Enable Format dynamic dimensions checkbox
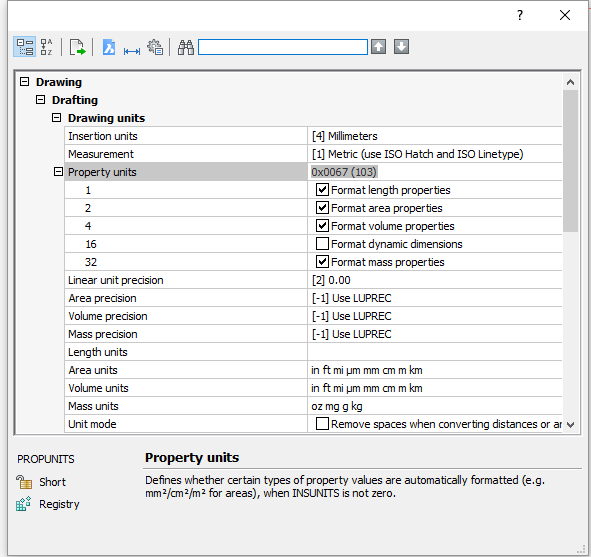Screen dimensions: 591x557 pos(322,243)
